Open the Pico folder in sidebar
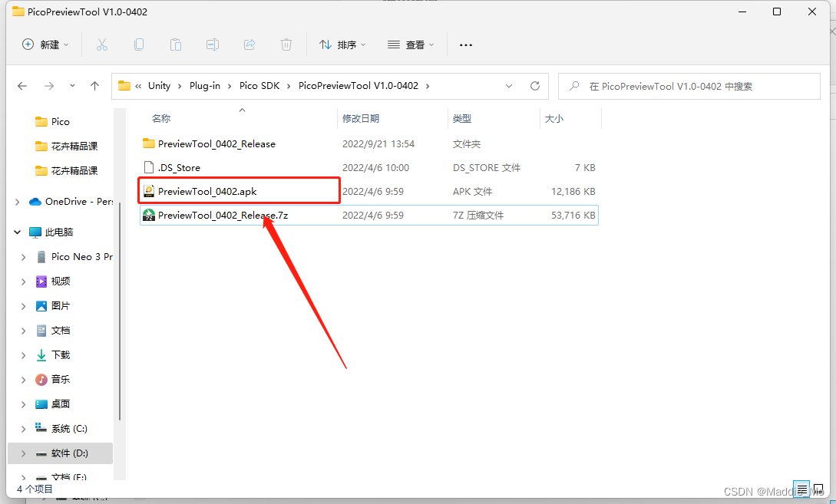This screenshot has height=504, width=836. pos(60,121)
